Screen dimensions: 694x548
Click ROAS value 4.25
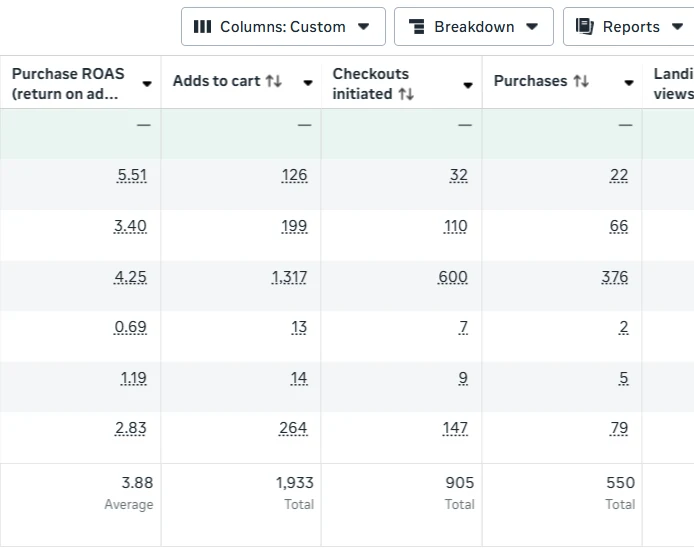pos(130,277)
